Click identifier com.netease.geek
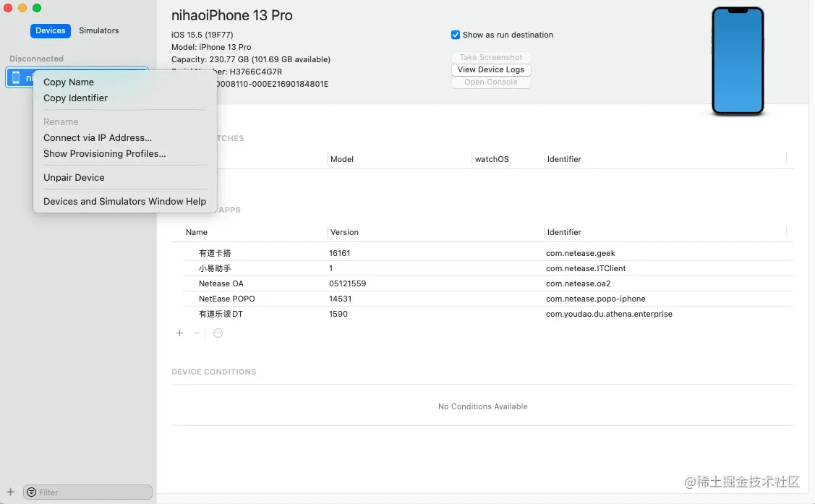This screenshot has height=504, width=815. 580,253
